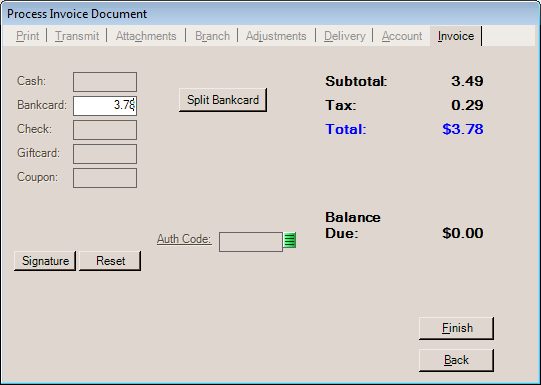Screen dimensions: 541x385
Task: Click the Giftcard amount field
Action: pyautogui.click(x=105, y=154)
